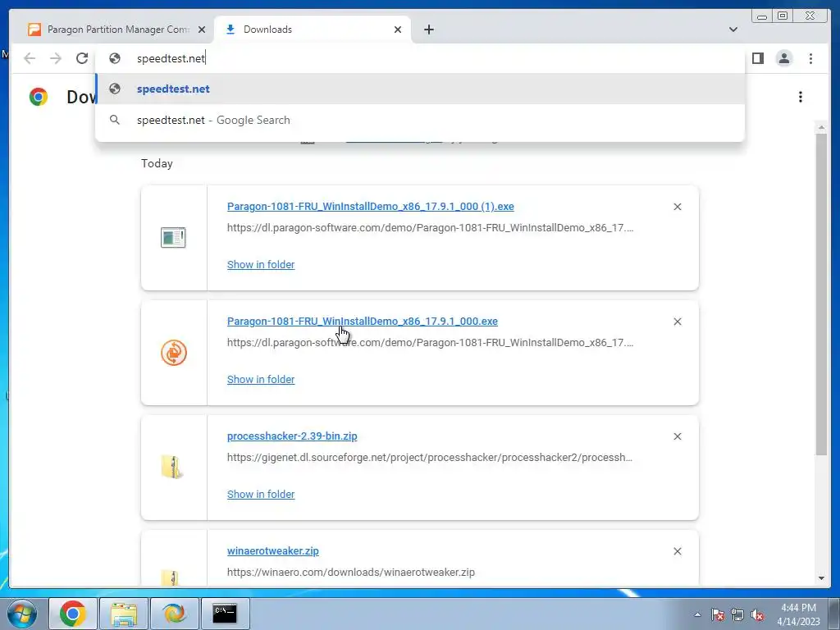Show processhacker zip in folder
The image size is (840, 630).
coord(261,494)
